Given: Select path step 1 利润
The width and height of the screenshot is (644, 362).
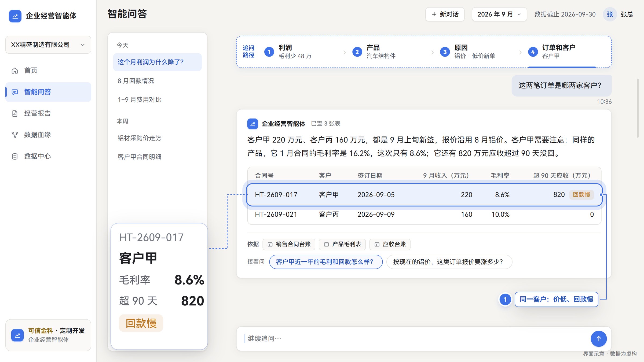Looking at the screenshot, I should click(288, 52).
